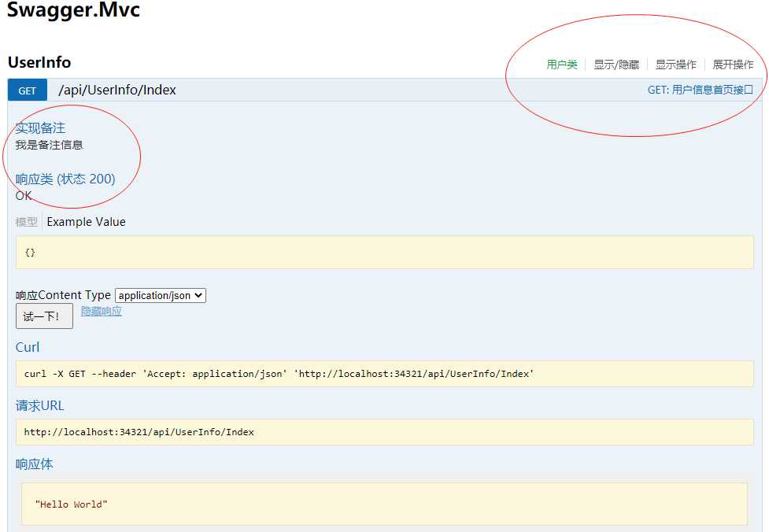Viewport: 769px width, 532px height.
Task: Click the blue GET method badge
Action: point(28,91)
